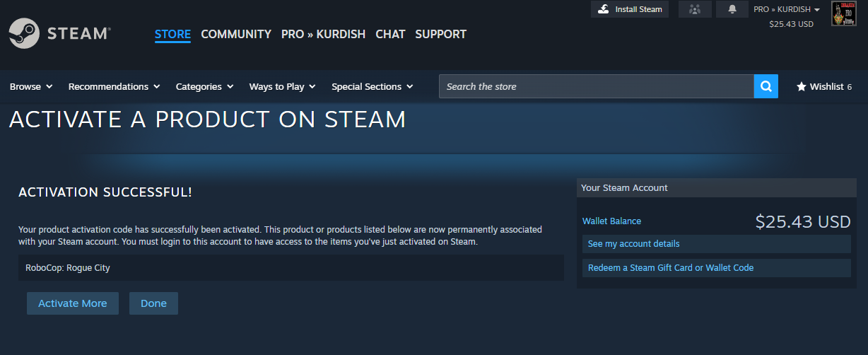
Task: Click the profile avatar image
Action: click(x=844, y=14)
